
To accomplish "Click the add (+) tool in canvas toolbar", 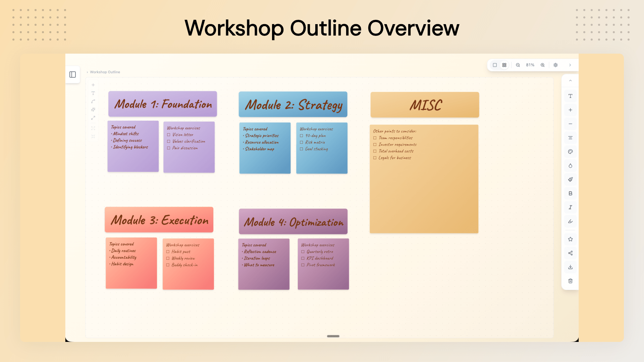I will 93,85.
